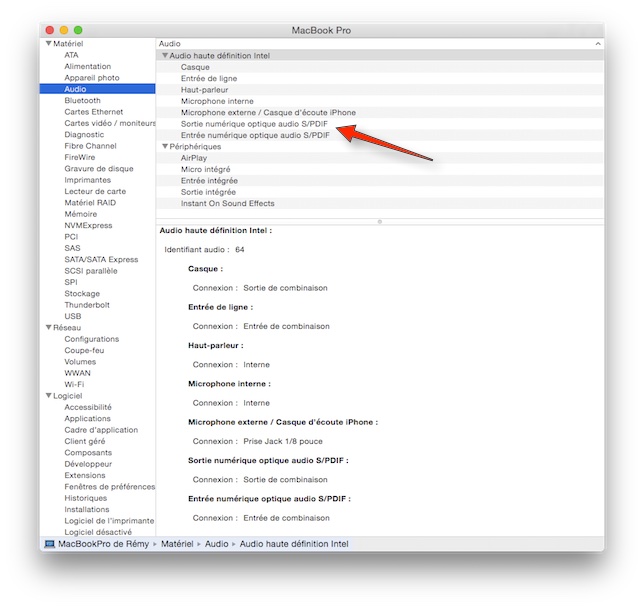Open Stockage hardware info
644x609 pixels.
82,294
